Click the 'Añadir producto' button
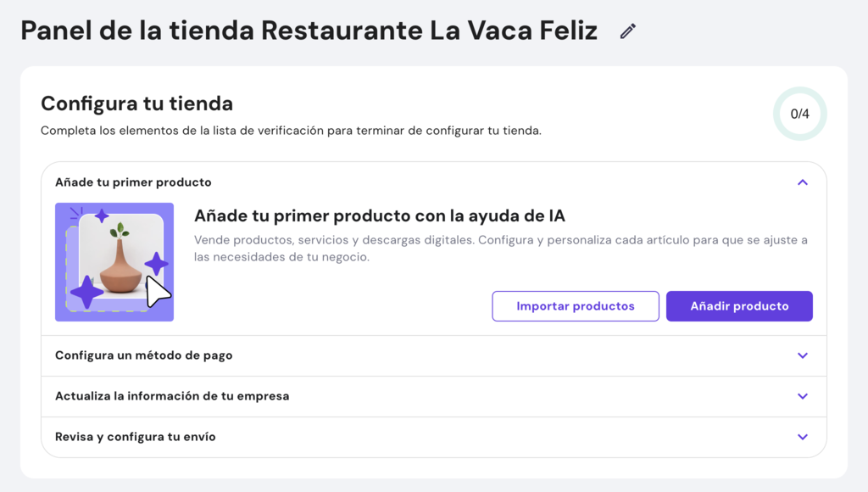Viewport: 868px width, 492px height. pyautogui.click(x=739, y=305)
